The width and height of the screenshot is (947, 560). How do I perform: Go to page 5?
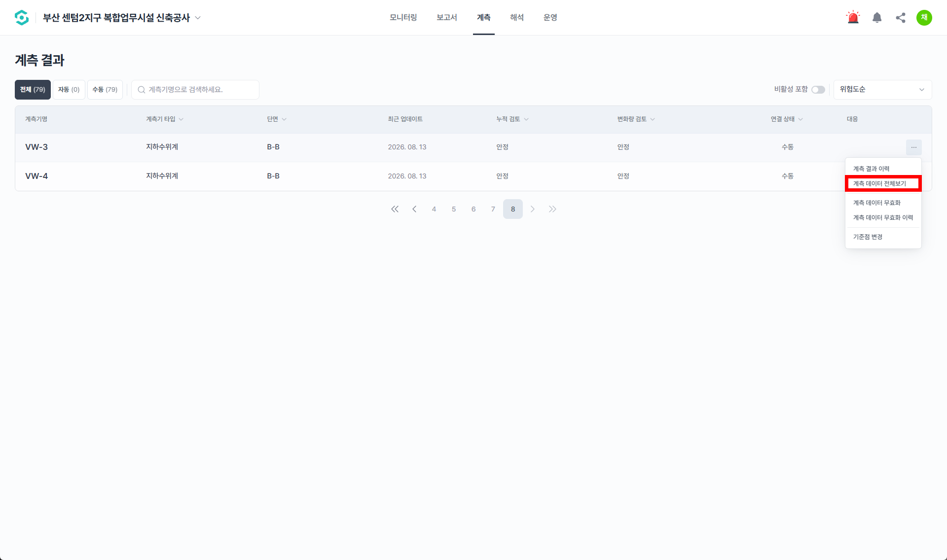454,209
